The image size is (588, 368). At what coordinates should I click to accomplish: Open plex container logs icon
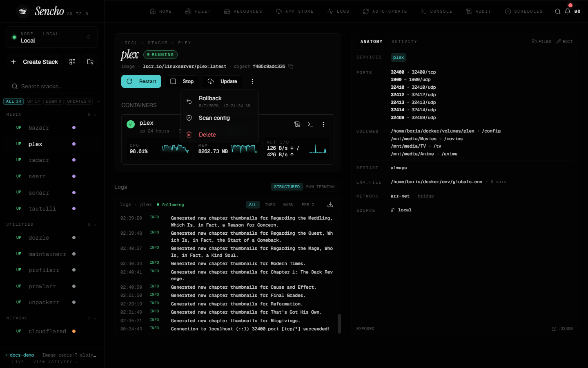(297, 124)
